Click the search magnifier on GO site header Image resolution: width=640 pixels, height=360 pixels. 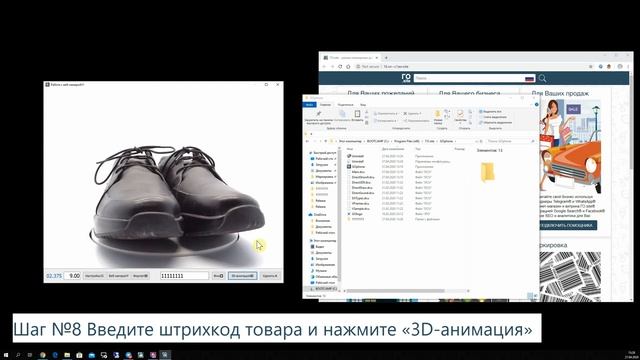coord(542,78)
